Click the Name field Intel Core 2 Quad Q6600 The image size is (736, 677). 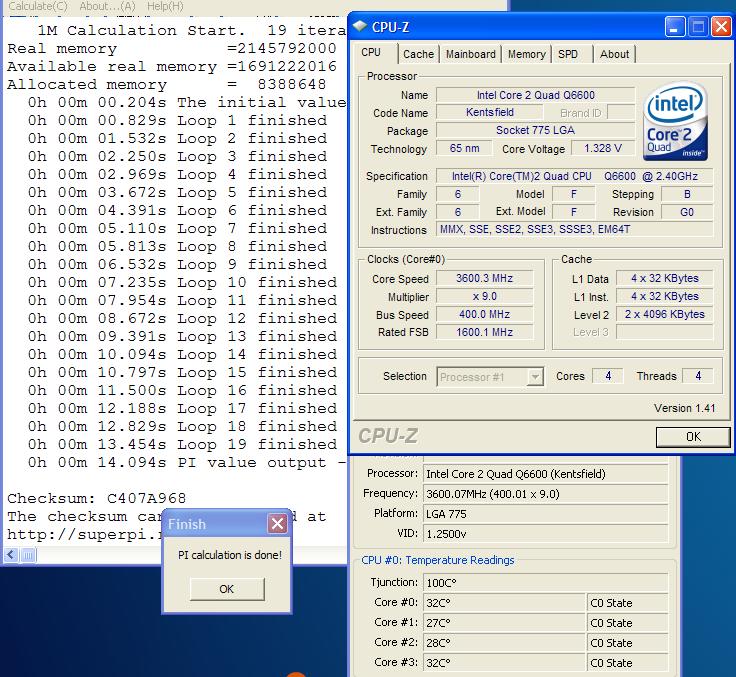pos(536,95)
